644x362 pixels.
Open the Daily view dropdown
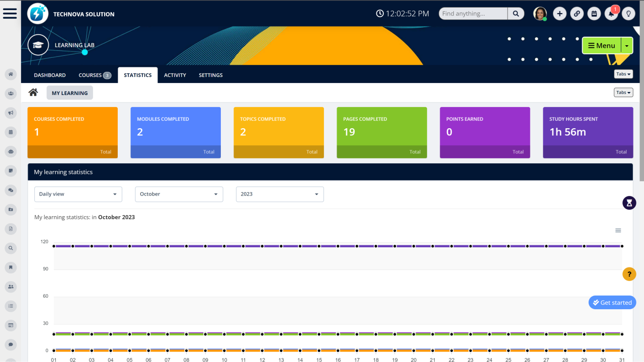(x=78, y=194)
